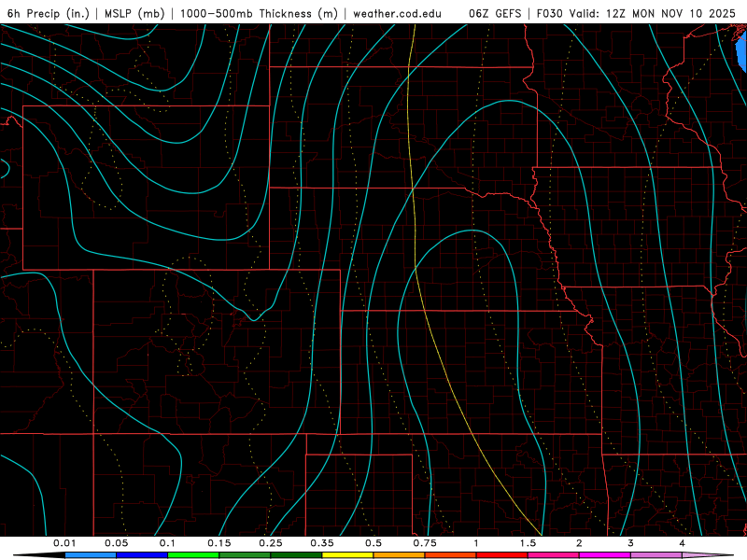Click the weather.cod.edu source text
The height and width of the screenshot is (560, 747).
tap(397, 13)
